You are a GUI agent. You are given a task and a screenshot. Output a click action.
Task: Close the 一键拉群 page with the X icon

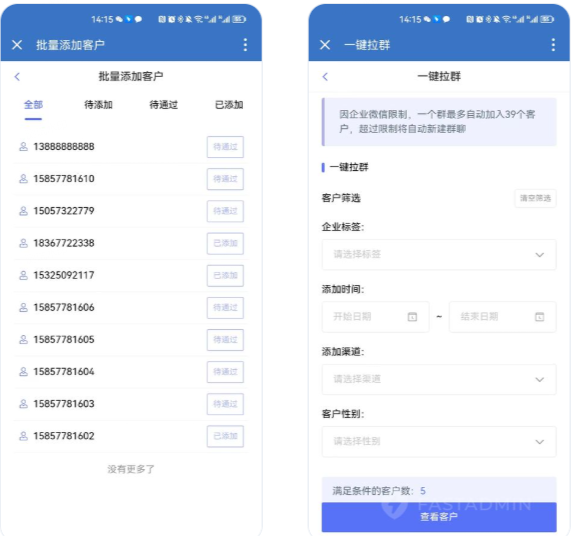pos(325,45)
